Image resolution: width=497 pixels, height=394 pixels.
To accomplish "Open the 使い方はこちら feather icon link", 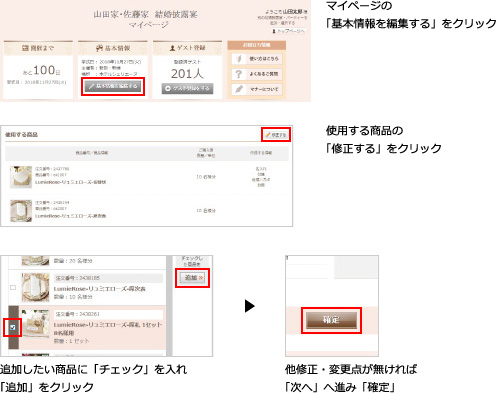I will 257,59.
